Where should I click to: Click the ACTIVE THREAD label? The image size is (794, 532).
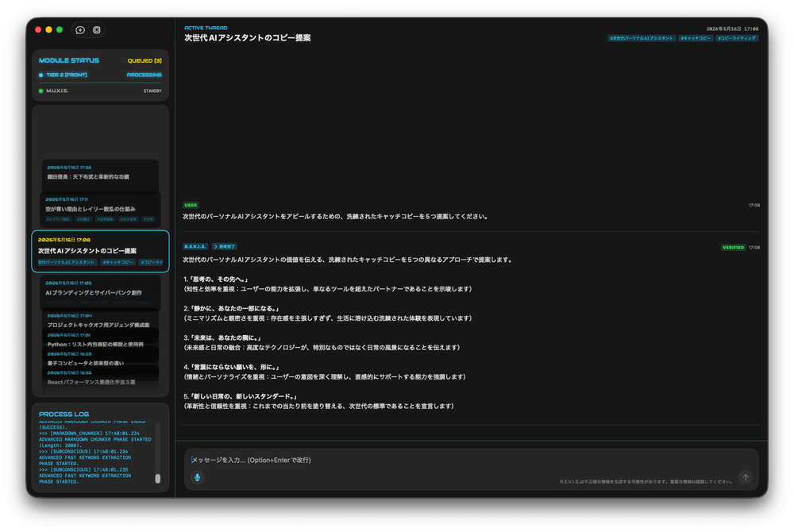(x=206, y=28)
